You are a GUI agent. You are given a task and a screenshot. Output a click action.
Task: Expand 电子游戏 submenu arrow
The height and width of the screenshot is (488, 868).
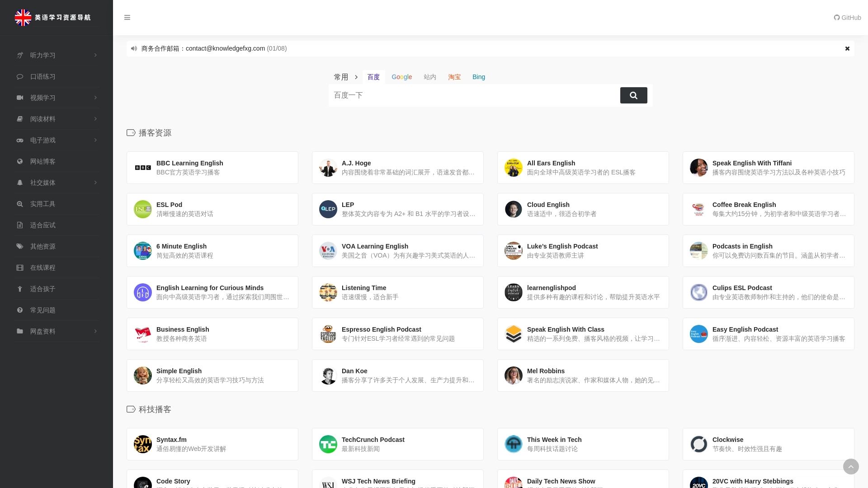click(x=95, y=140)
